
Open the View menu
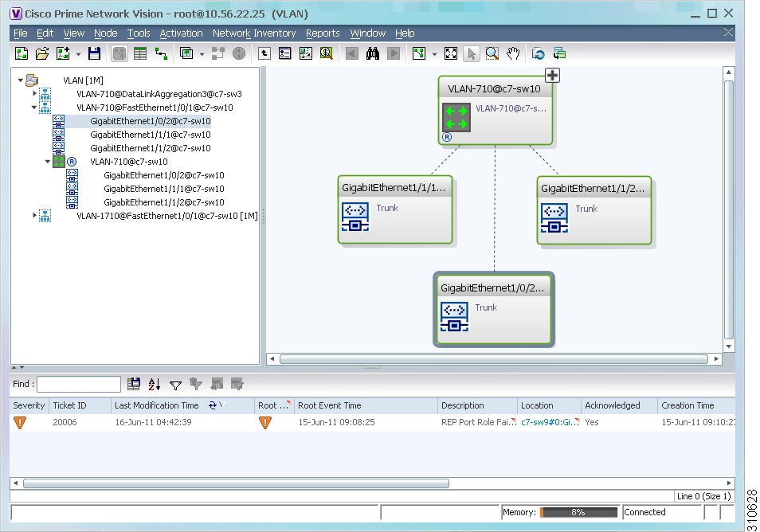(73, 33)
